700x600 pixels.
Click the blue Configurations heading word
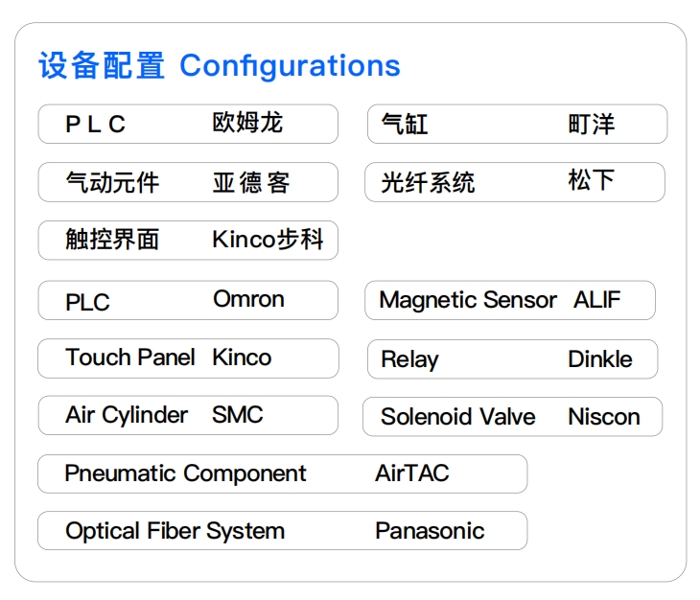(x=290, y=66)
